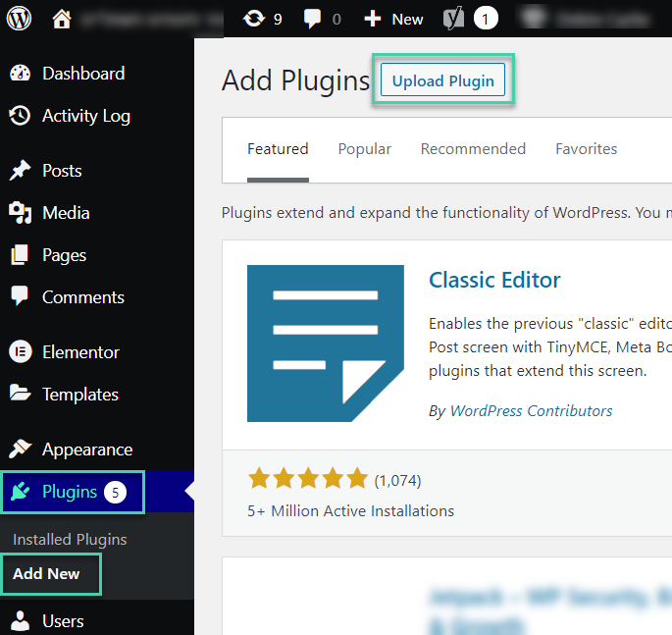Click the Templates folder icon
This screenshot has height=635, width=672.
coord(21,393)
